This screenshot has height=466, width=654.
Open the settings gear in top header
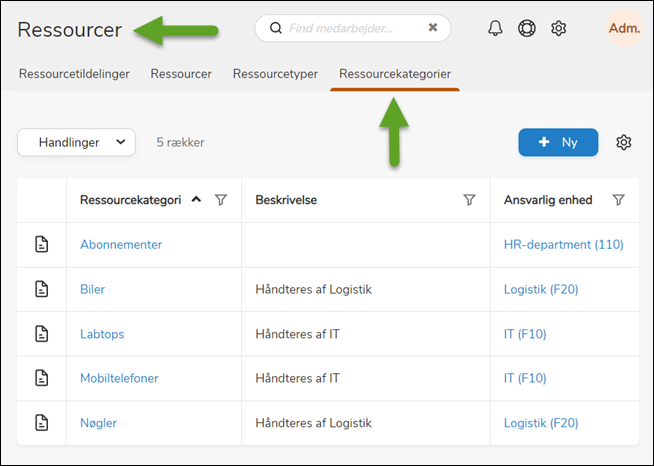(x=559, y=28)
